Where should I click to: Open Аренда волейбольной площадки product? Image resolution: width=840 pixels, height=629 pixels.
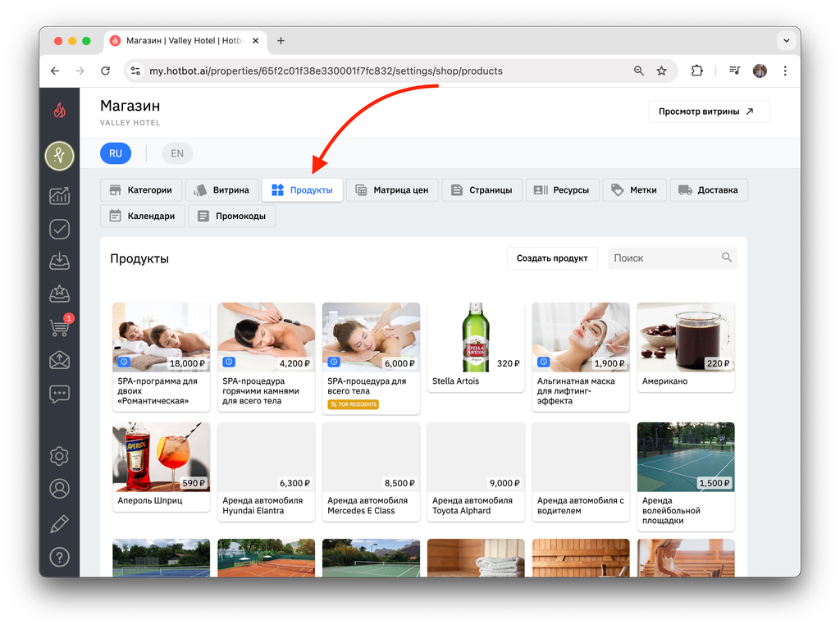tap(686, 476)
